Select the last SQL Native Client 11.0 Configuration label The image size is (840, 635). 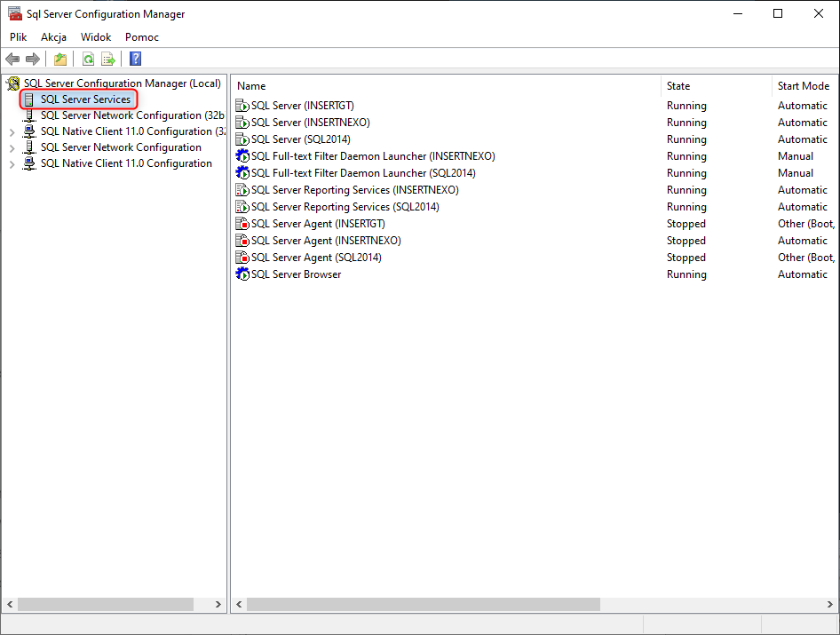coord(126,163)
